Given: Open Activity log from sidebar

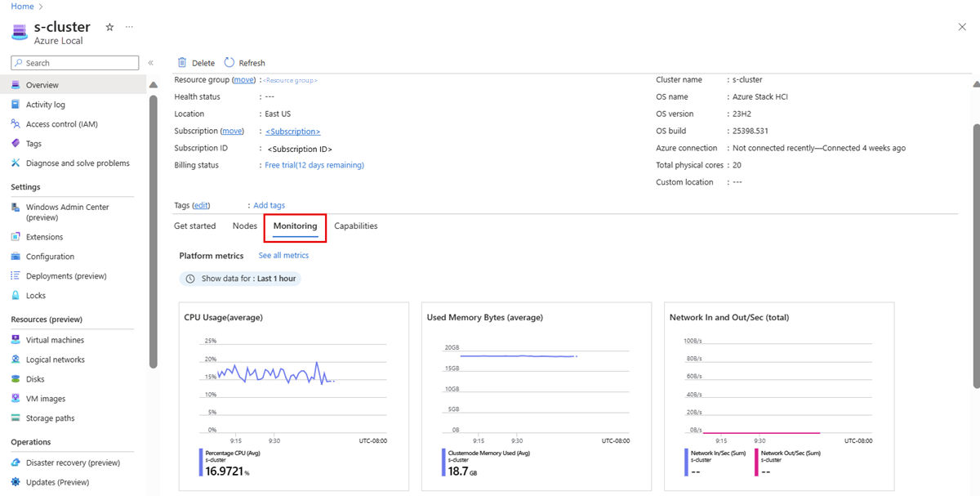Looking at the screenshot, I should coord(45,105).
